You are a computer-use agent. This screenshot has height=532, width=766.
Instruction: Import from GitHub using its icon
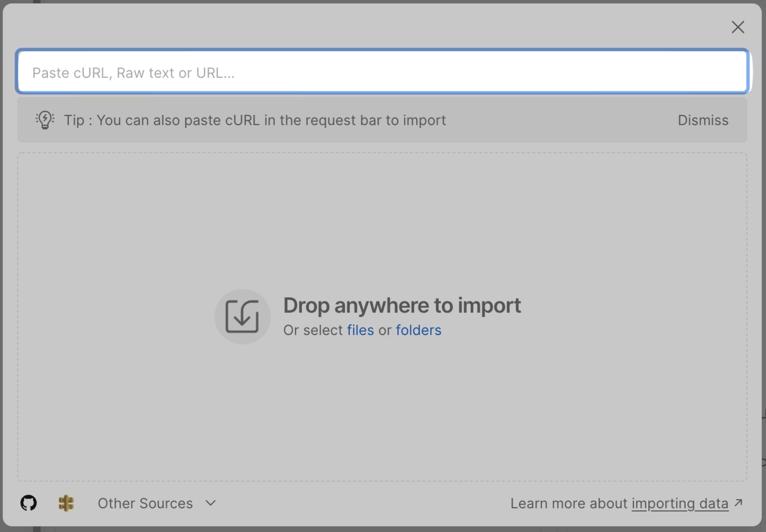[x=28, y=503]
